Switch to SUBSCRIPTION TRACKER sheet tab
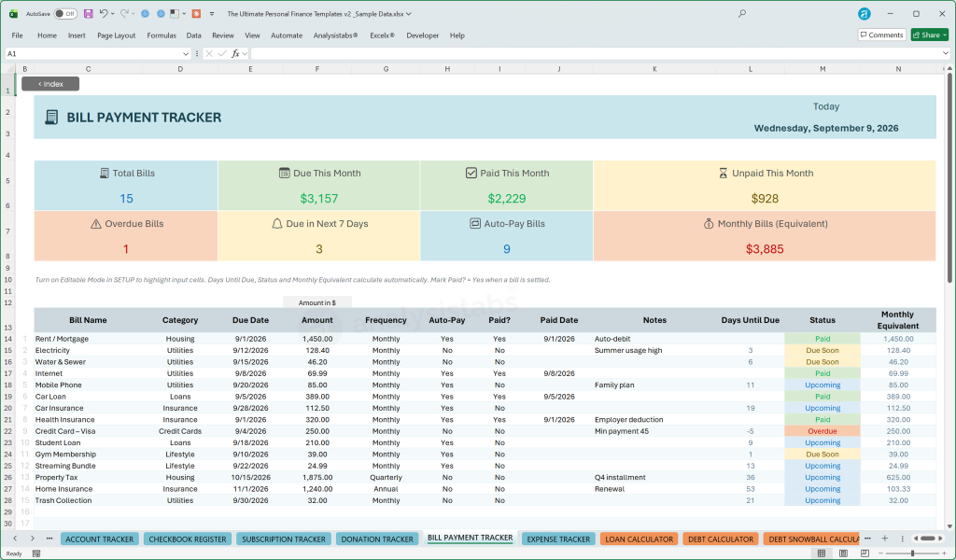The image size is (956, 560). pos(284,539)
